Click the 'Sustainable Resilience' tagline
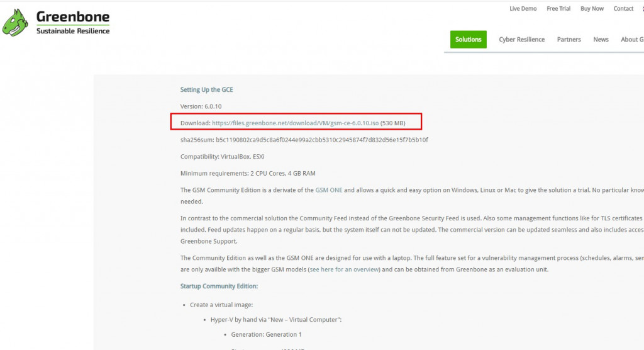The image size is (644, 350). [73, 31]
